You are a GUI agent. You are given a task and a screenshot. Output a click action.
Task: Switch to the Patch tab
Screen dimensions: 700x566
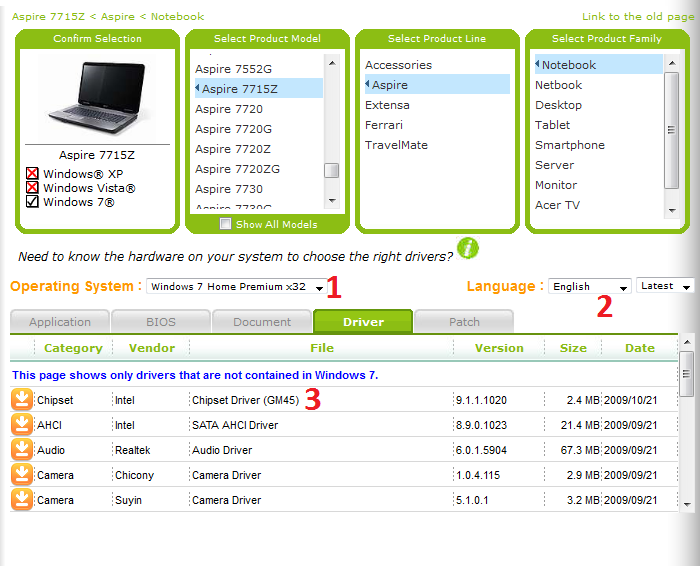[x=464, y=322]
